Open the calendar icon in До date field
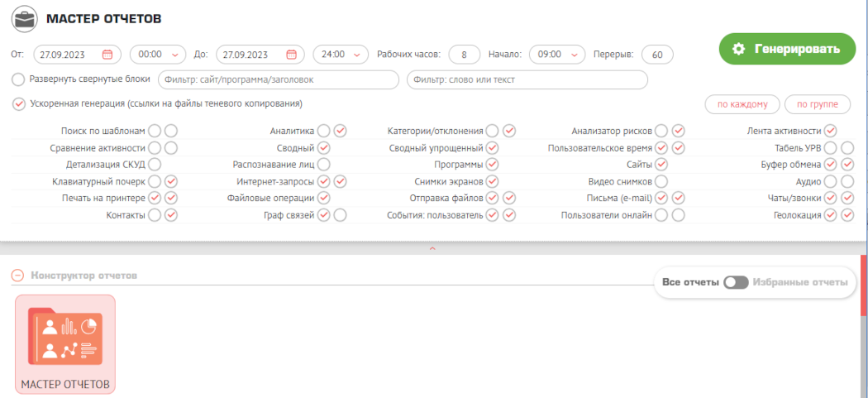 (x=290, y=55)
